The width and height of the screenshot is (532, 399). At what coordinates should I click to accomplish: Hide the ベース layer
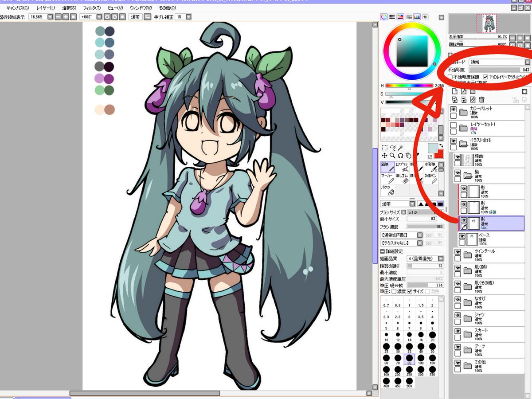(x=462, y=236)
